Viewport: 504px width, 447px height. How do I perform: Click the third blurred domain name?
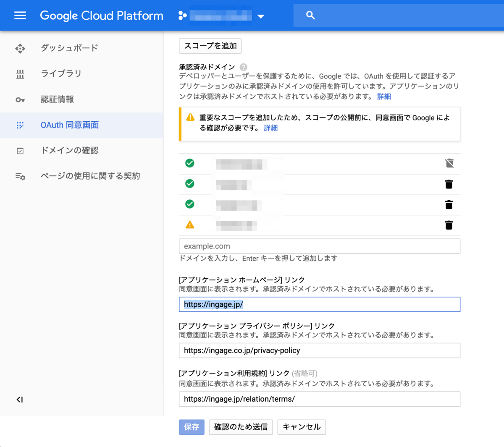tap(239, 205)
